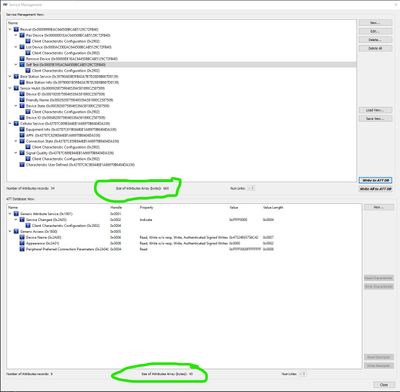Image resolution: width=400 pixels, height=392 pixels.
Task: Click the Value Length column header
Action: [x=273, y=207]
